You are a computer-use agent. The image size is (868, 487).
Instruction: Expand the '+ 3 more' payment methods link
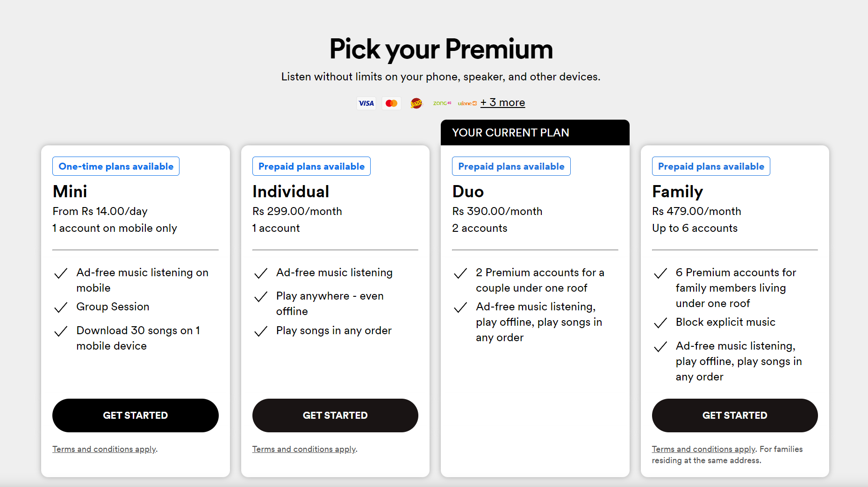click(x=503, y=102)
